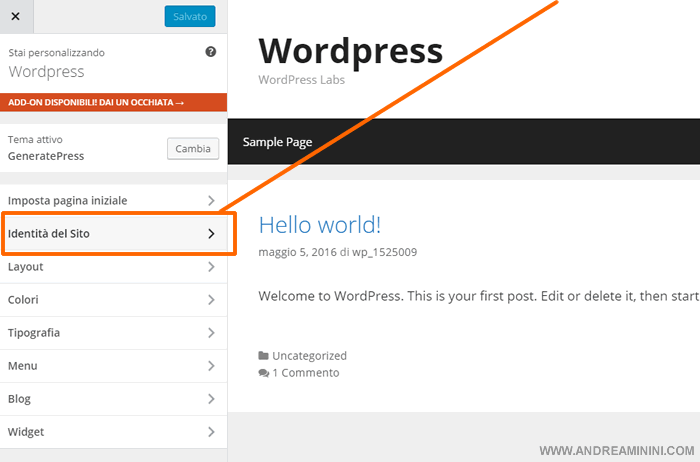Click the post date maggio 5, 2016

297,252
